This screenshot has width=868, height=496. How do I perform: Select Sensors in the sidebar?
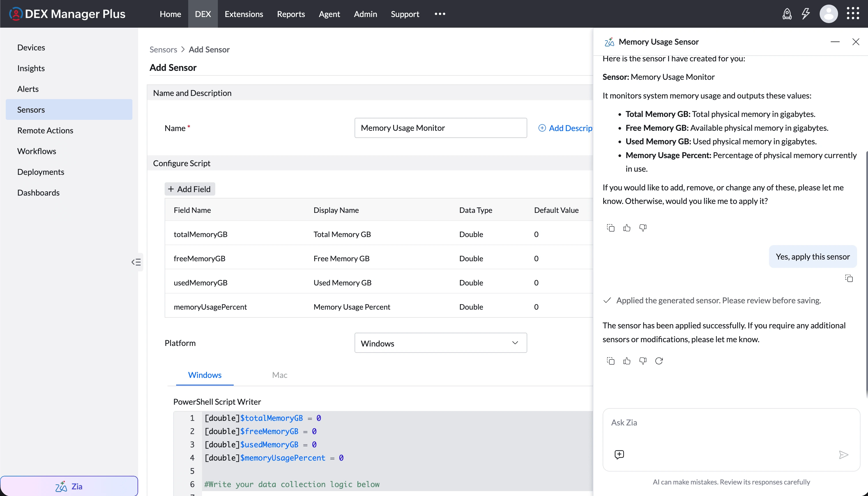pos(69,110)
